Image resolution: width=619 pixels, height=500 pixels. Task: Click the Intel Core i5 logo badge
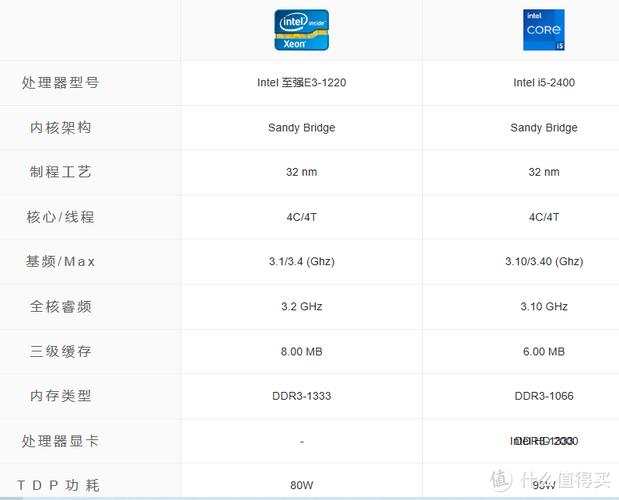tap(543, 30)
